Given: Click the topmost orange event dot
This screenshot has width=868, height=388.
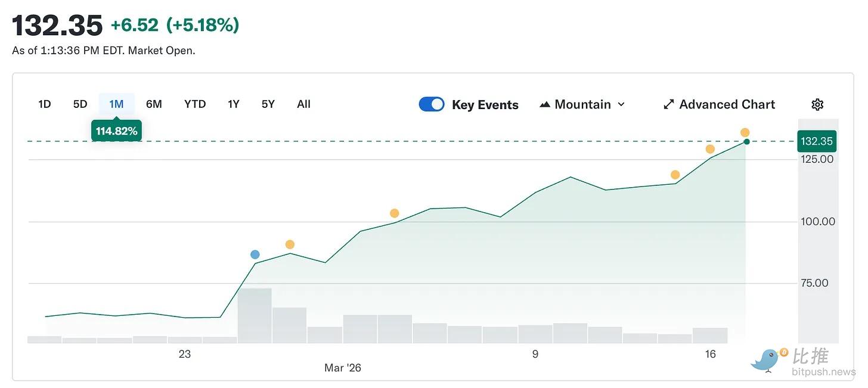Looking at the screenshot, I should 745,132.
